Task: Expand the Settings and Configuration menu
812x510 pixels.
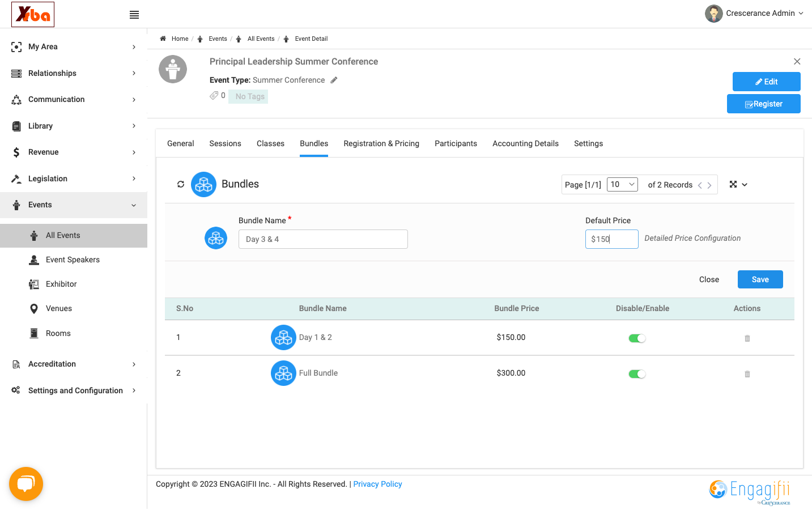Action: (x=74, y=390)
